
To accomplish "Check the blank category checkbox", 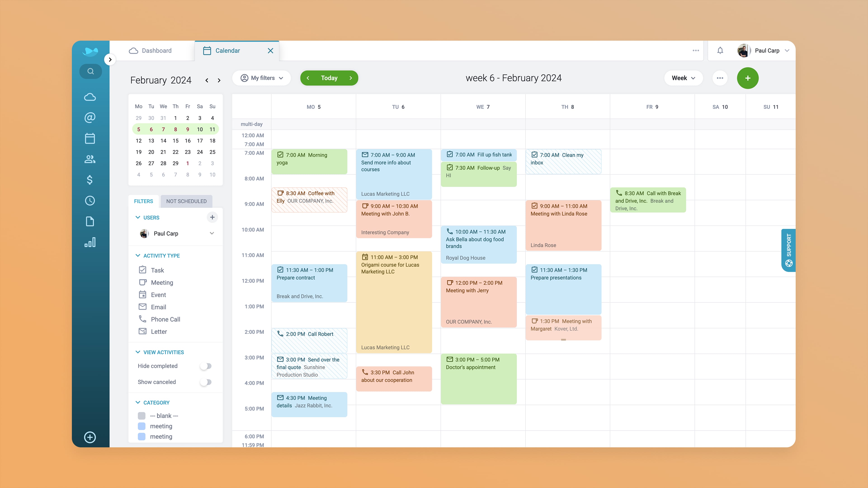I will (x=142, y=416).
